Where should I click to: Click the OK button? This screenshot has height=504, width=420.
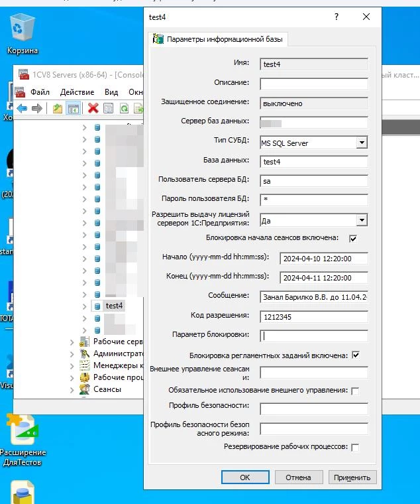[x=245, y=477]
